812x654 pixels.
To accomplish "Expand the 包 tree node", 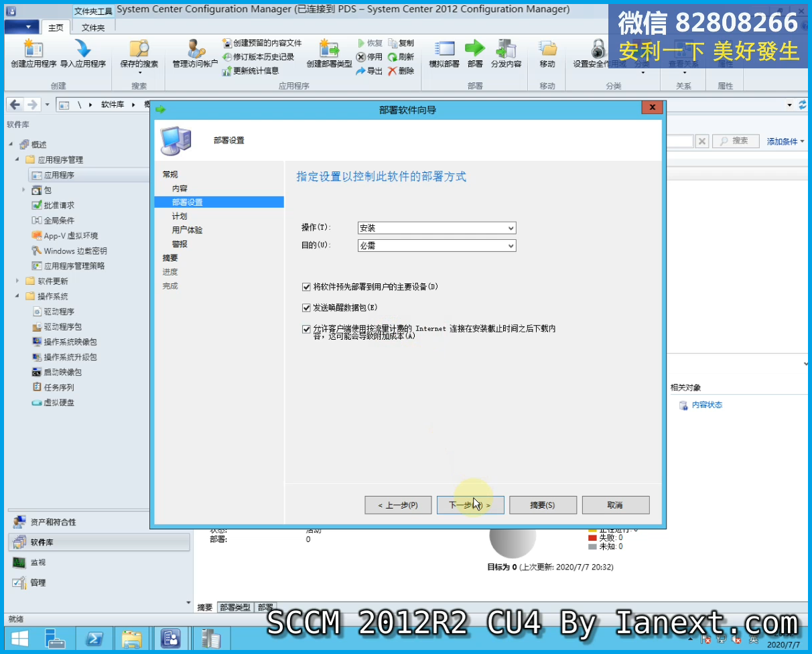I will [25, 190].
